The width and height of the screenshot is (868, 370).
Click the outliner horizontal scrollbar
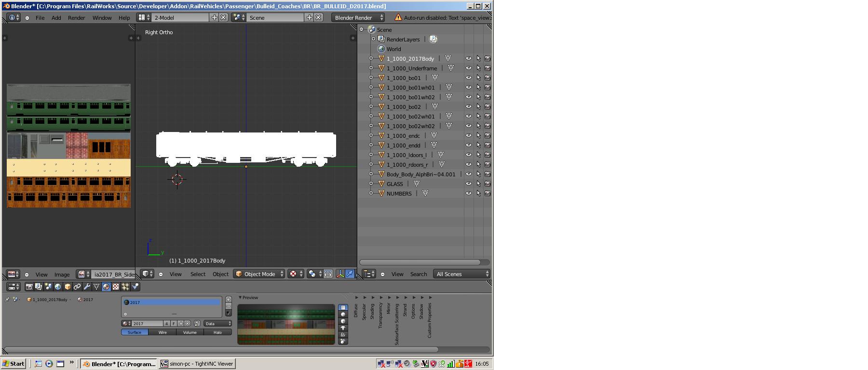[x=420, y=262]
